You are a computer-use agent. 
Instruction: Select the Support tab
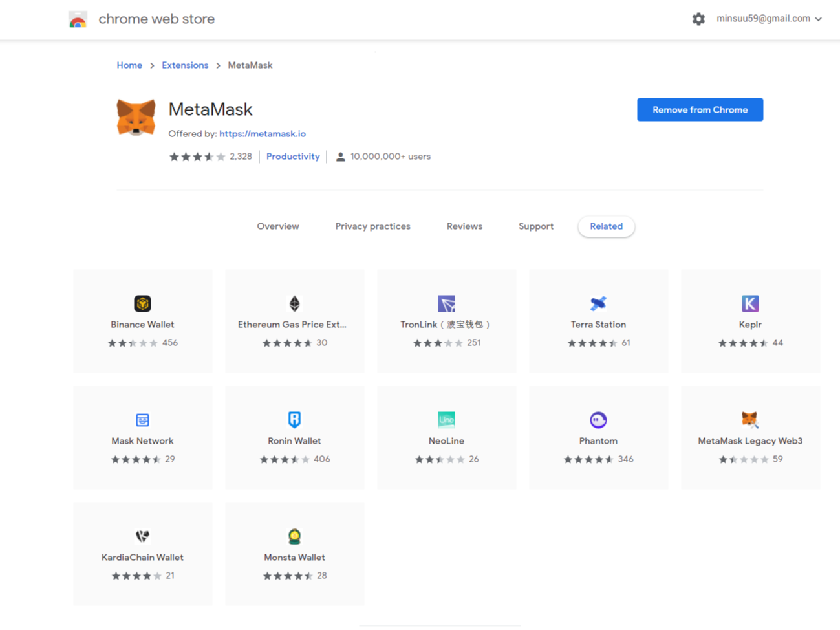(x=536, y=226)
